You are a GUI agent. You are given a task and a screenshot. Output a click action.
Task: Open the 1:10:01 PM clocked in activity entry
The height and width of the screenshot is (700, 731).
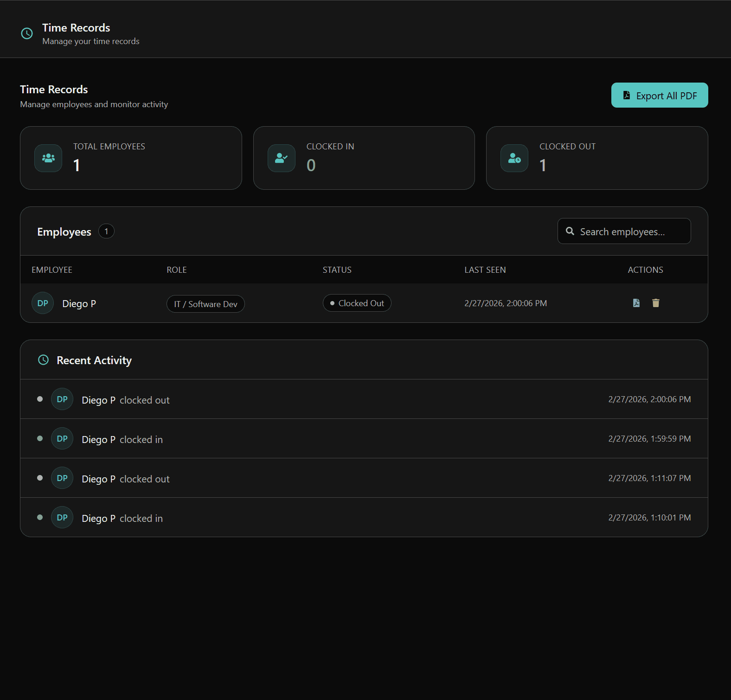364,518
